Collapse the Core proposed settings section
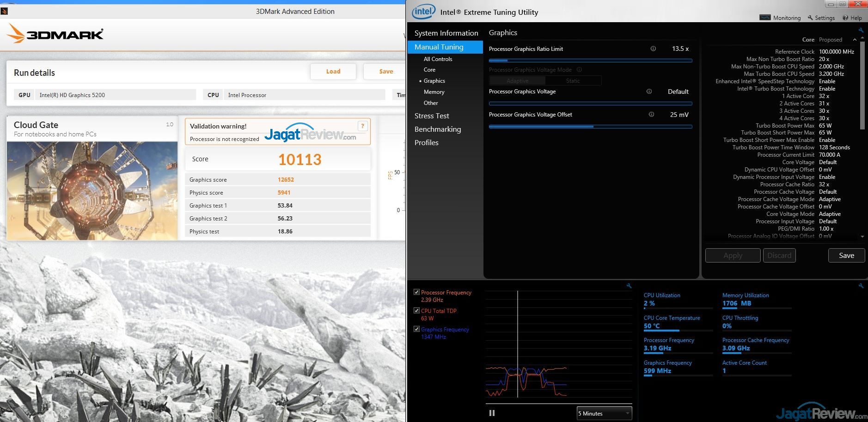Screen dimensions: 868x422 point(855,40)
